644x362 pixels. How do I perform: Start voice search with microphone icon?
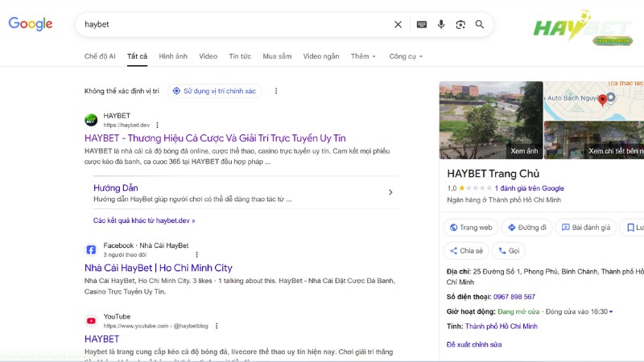click(x=441, y=25)
